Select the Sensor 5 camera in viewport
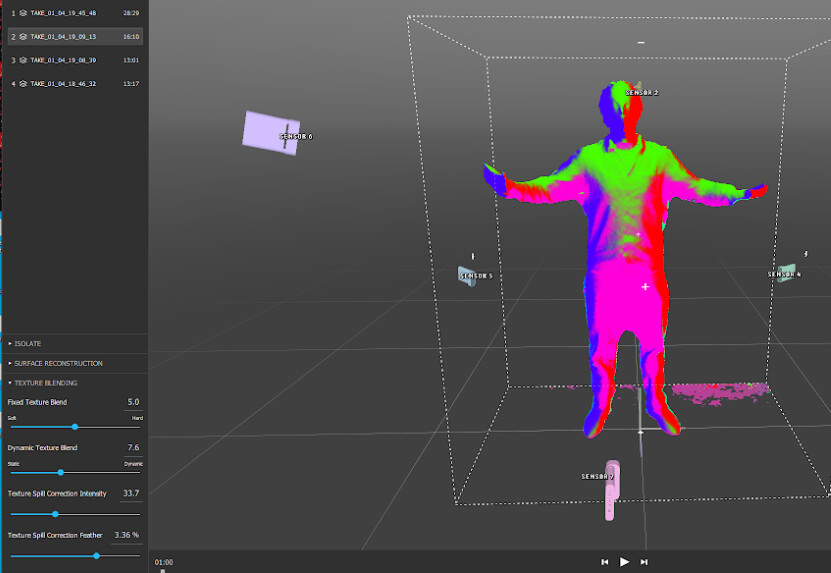The width and height of the screenshot is (831, 573). click(467, 276)
